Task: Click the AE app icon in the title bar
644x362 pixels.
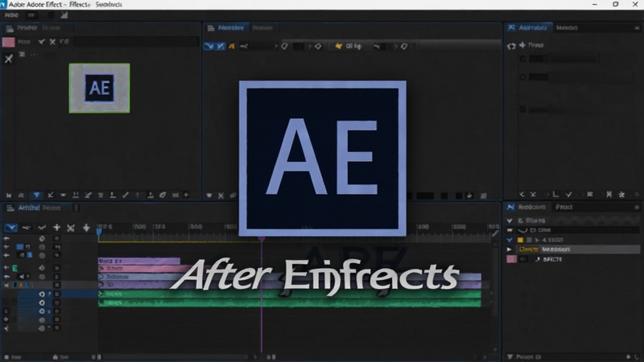Action: [3, 4]
